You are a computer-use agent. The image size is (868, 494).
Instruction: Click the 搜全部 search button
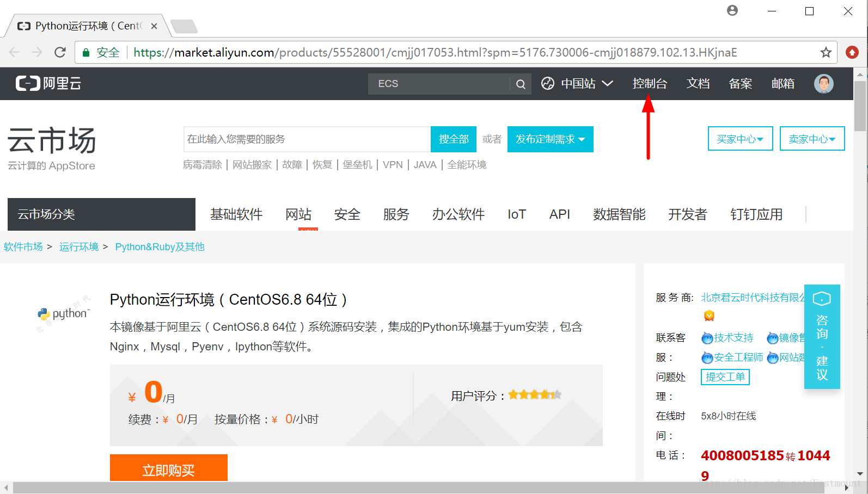pos(454,139)
